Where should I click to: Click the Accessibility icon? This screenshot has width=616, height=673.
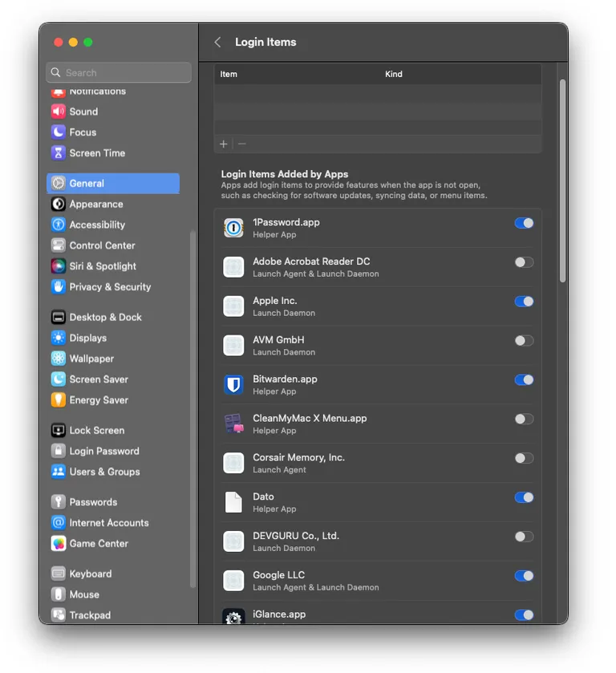pyautogui.click(x=59, y=225)
